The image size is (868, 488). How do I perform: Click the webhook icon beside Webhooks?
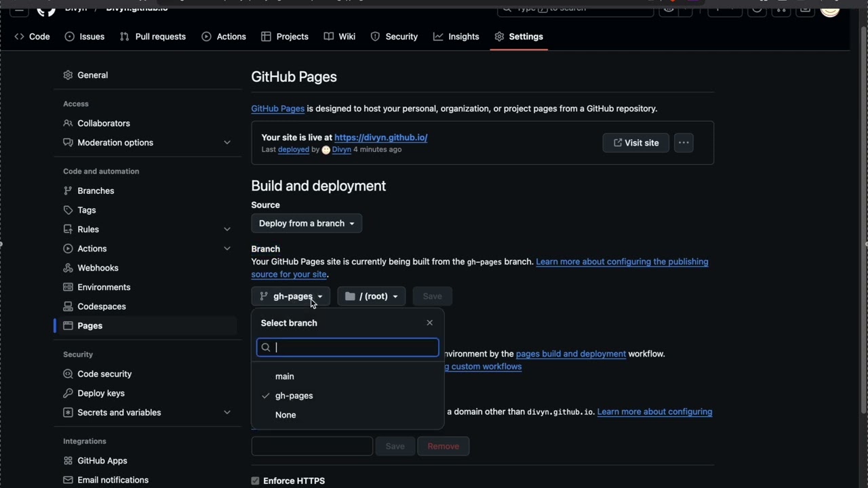pos(68,268)
